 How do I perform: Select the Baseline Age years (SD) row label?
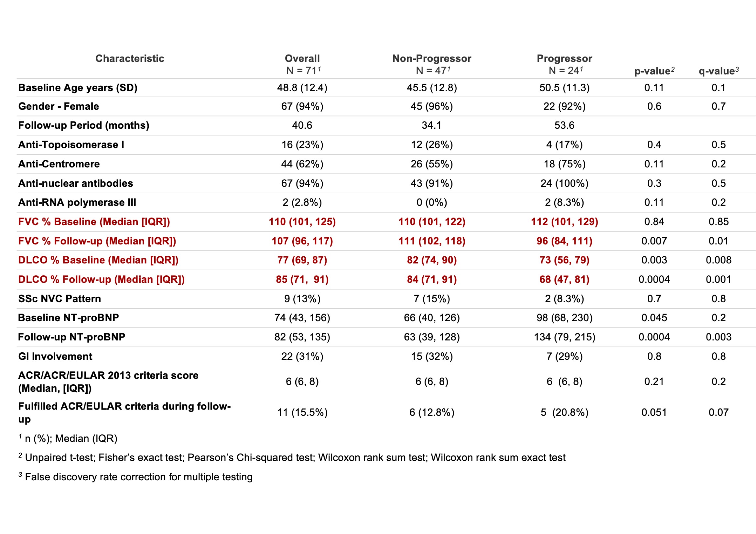coord(78,88)
